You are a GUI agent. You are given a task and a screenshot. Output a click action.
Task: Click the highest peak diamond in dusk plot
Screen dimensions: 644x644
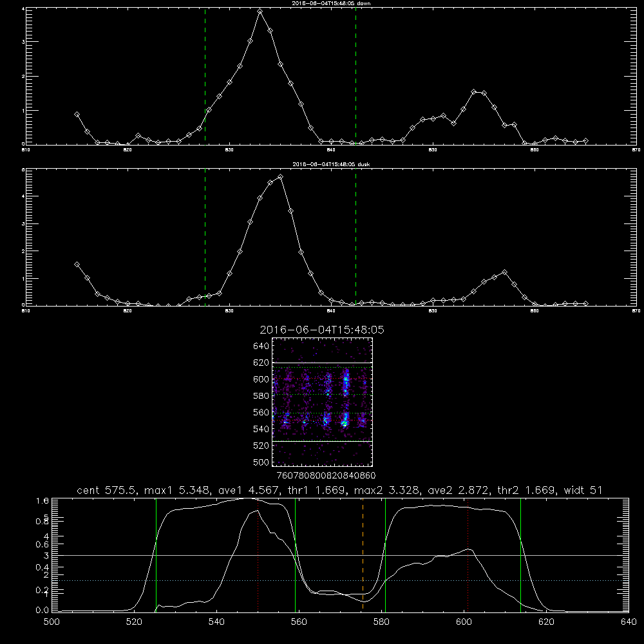(x=281, y=177)
